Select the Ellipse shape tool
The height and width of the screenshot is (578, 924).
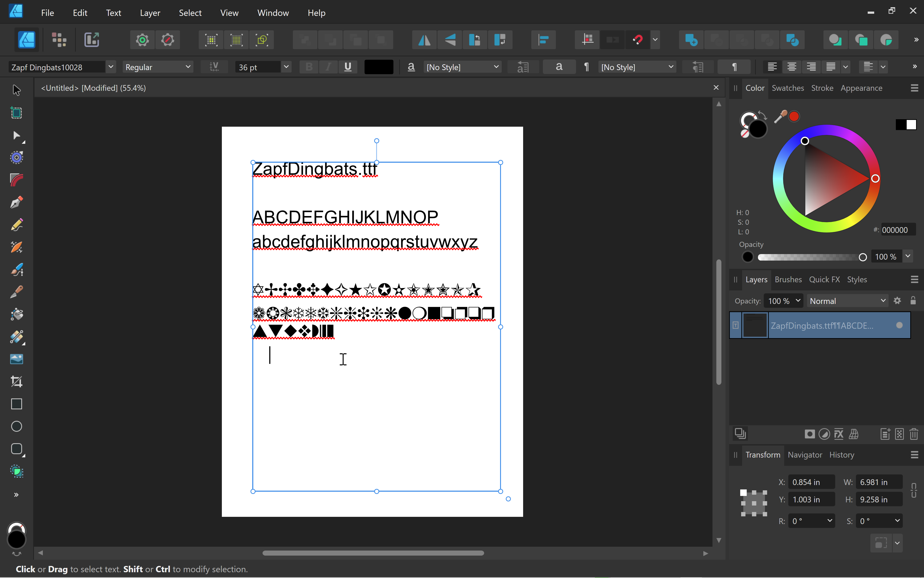16,426
